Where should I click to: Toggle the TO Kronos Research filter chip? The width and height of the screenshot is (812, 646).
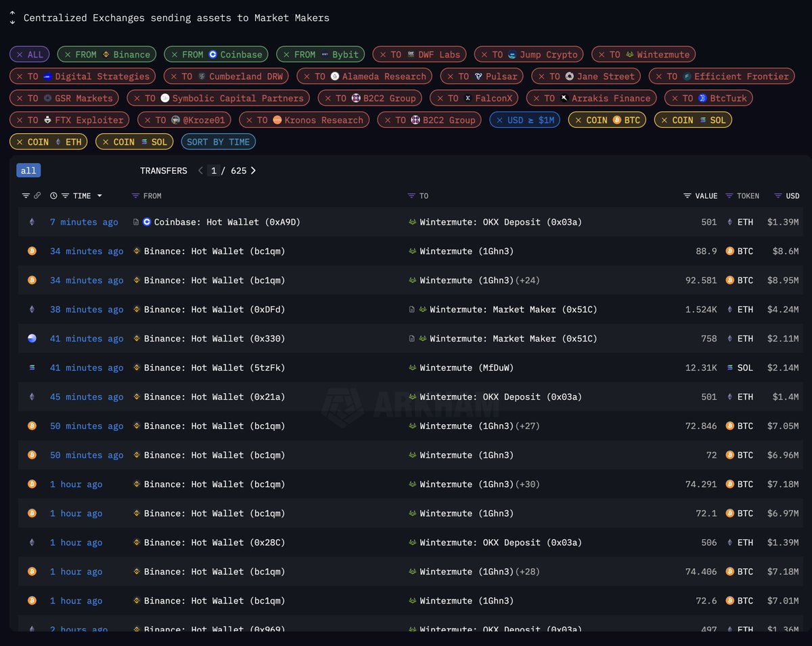coord(304,120)
